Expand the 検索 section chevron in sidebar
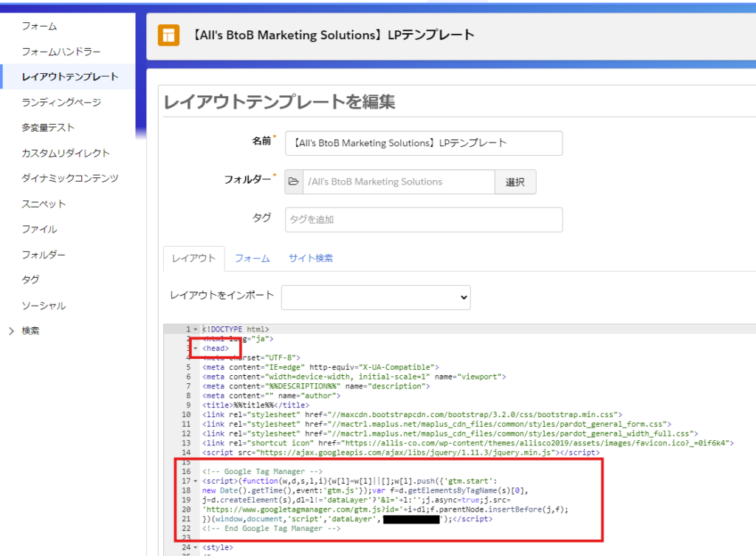Screen dimensions: 756x556 point(11,332)
